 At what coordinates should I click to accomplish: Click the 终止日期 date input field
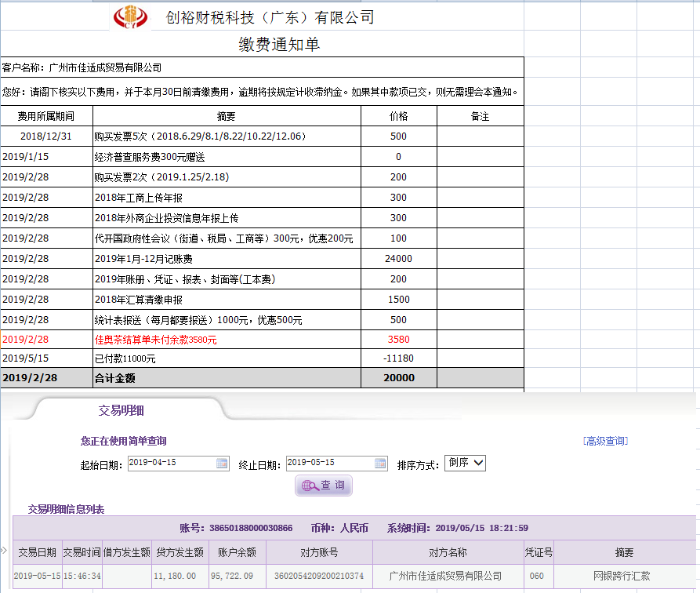(x=337, y=464)
